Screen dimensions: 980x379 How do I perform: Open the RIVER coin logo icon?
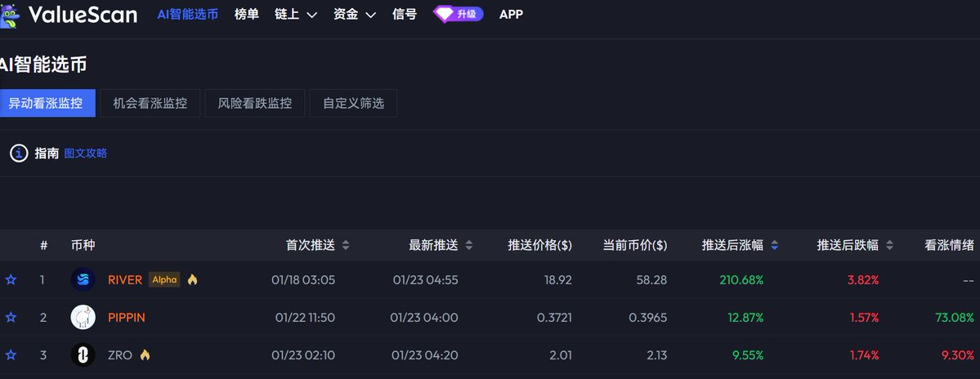83,280
